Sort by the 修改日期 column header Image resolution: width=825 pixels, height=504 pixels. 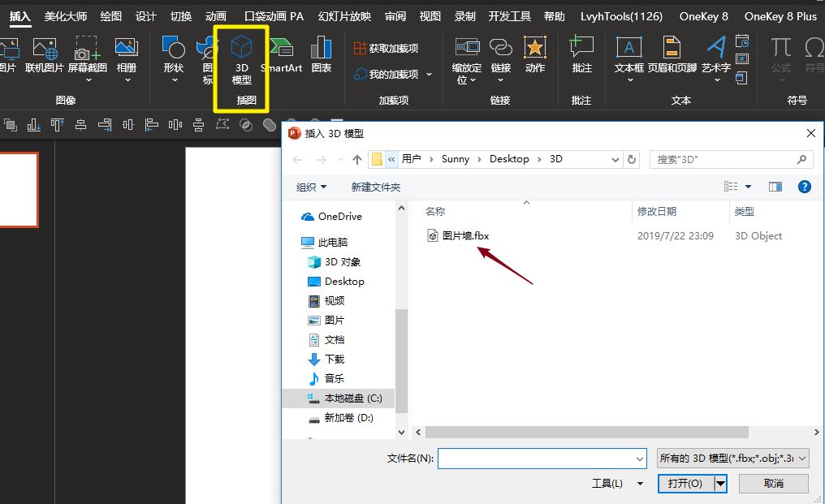pos(657,212)
